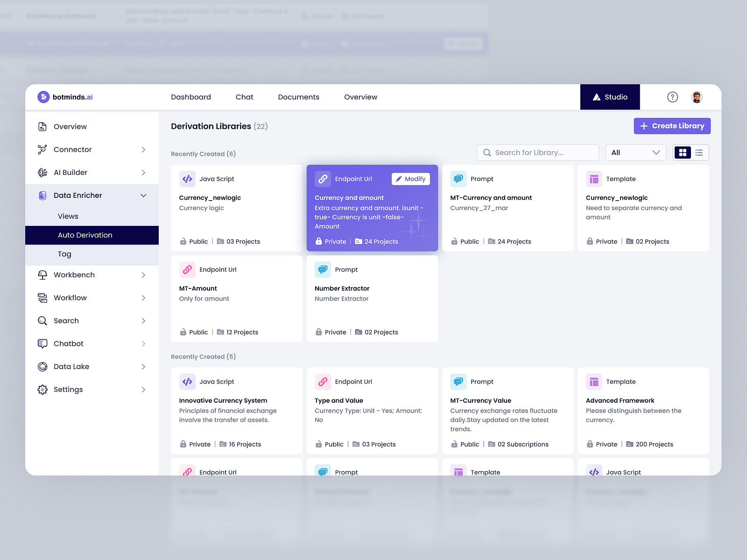Open the All filter dropdown
This screenshot has height=560, width=747.
[635, 152]
